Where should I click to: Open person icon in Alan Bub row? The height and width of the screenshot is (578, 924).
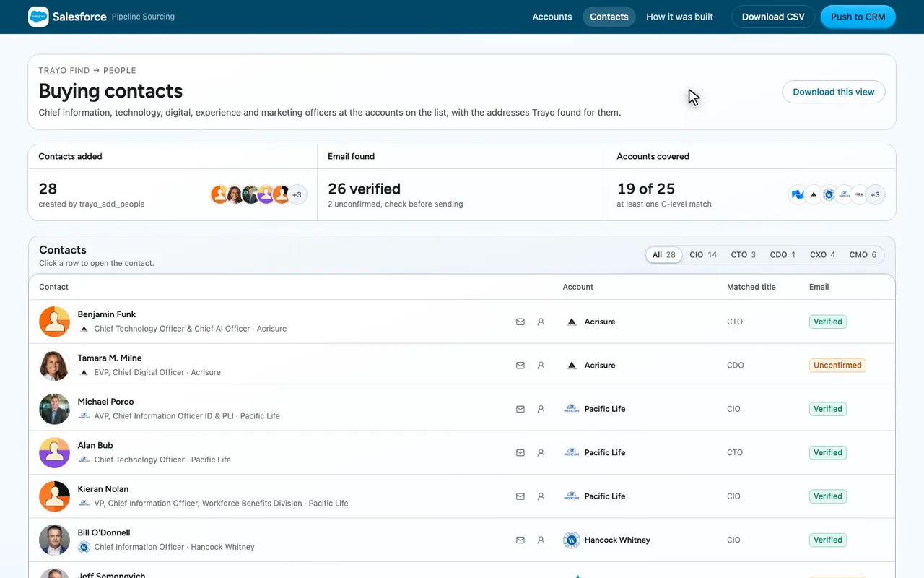541,453
